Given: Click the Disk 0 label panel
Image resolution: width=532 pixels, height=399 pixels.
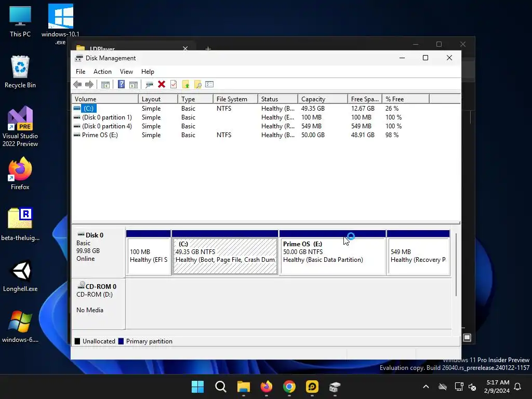Looking at the screenshot, I should coord(98,252).
